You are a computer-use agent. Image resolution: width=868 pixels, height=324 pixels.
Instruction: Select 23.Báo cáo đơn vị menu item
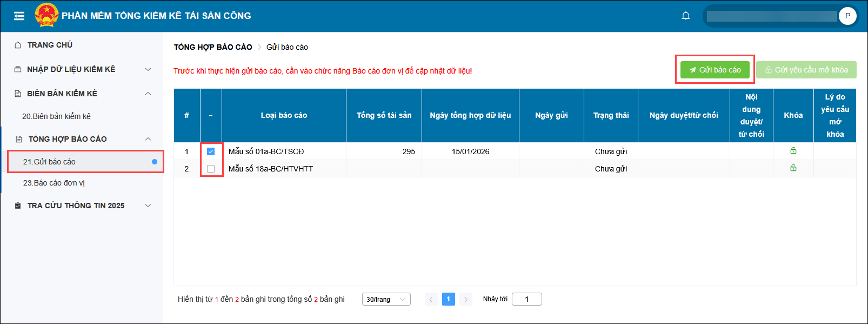[x=54, y=183]
